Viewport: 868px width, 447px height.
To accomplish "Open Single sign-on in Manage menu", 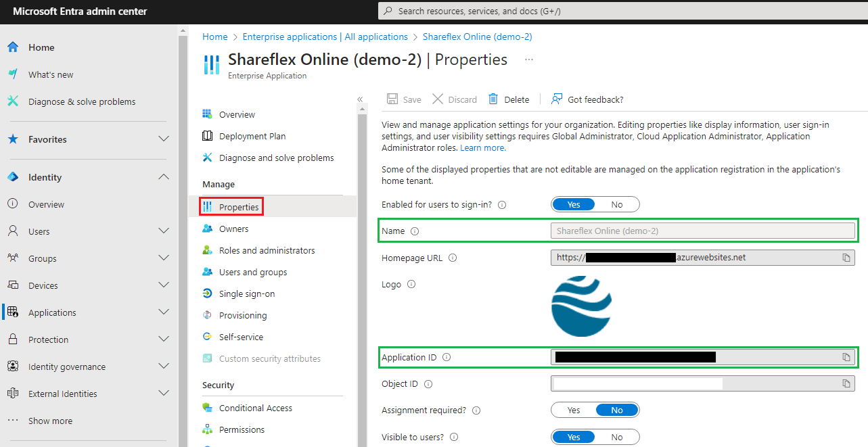I will click(246, 293).
